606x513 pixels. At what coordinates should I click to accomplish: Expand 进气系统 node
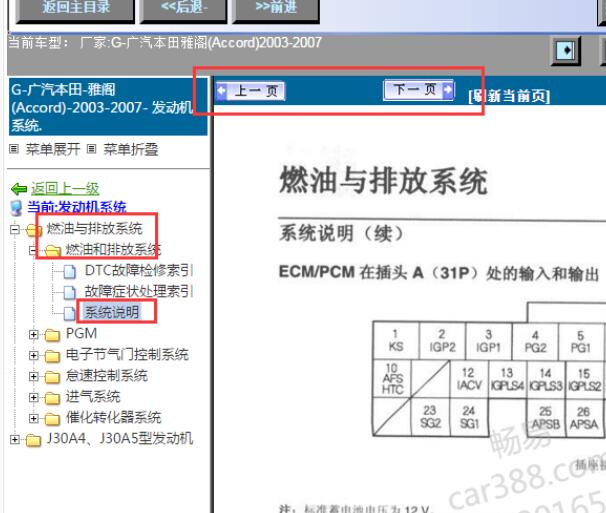click(34, 397)
